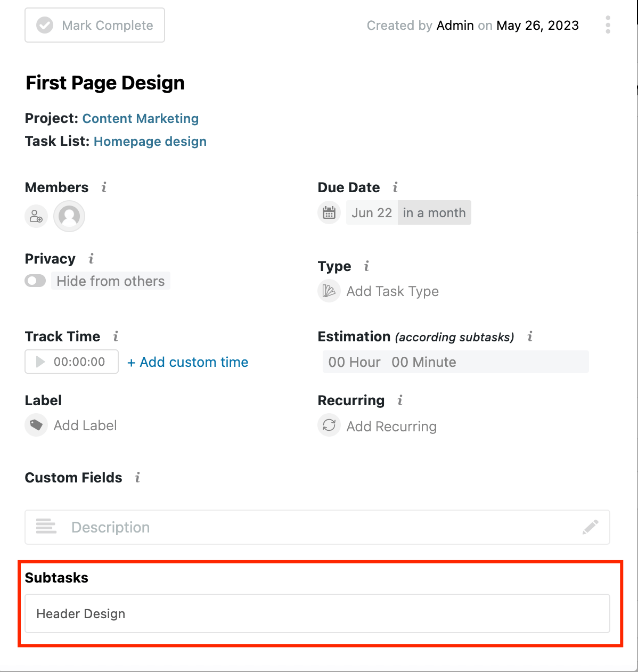This screenshot has width=638, height=672.
Task: Open the three-dot options menu
Action: pos(608,25)
